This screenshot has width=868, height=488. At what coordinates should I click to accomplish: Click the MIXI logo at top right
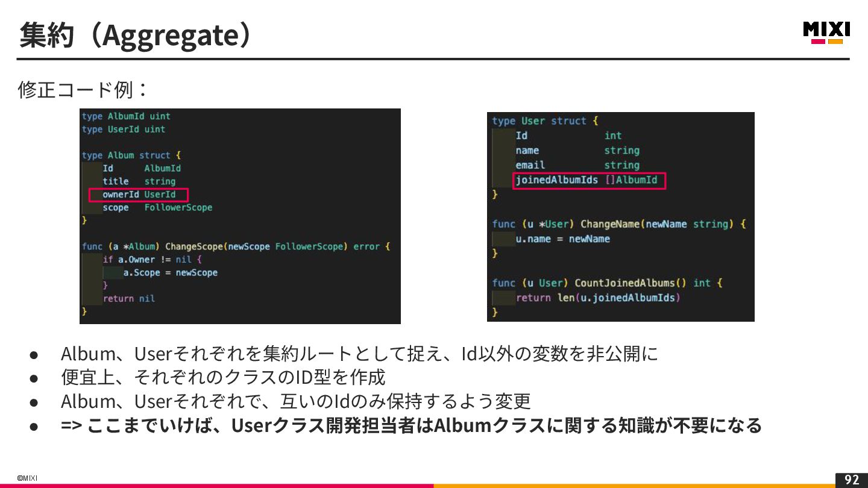826,33
